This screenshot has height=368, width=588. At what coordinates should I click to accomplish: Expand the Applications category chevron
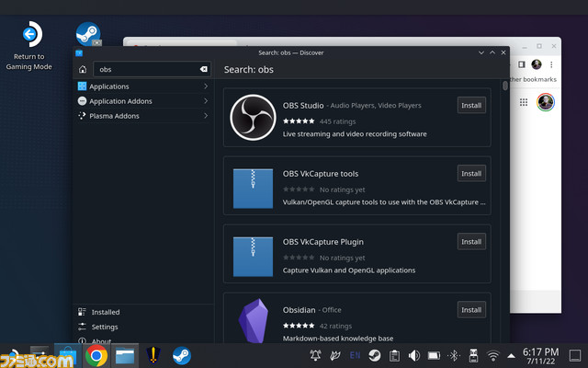[206, 86]
